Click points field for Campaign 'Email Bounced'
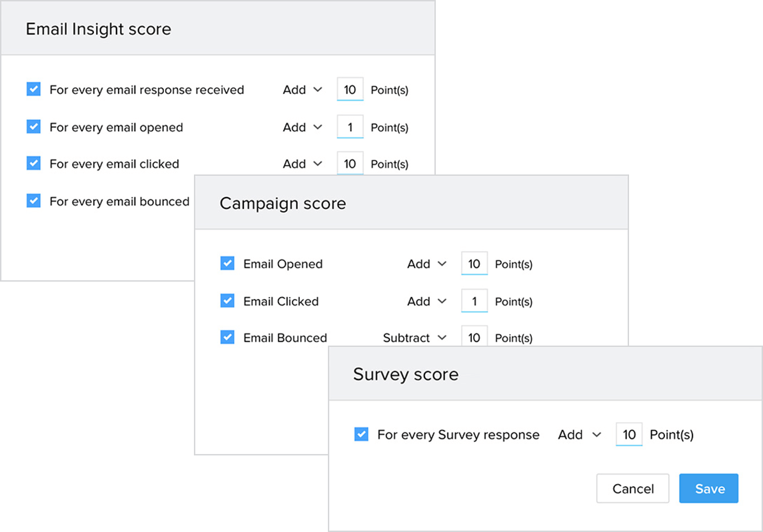Viewport: 763px width, 532px height. tap(474, 336)
